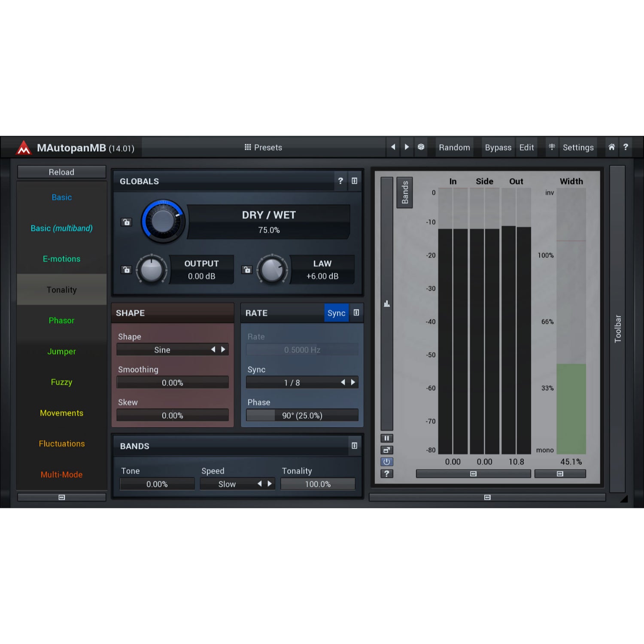Go to next preset arrow
The height and width of the screenshot is (644, 644).
click(407, 147)
